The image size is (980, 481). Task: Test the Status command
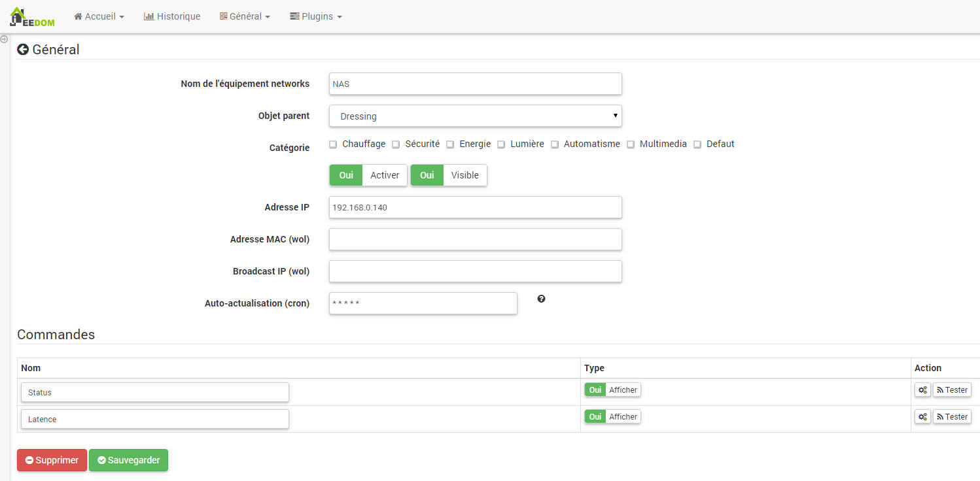[x=952, y=390]
